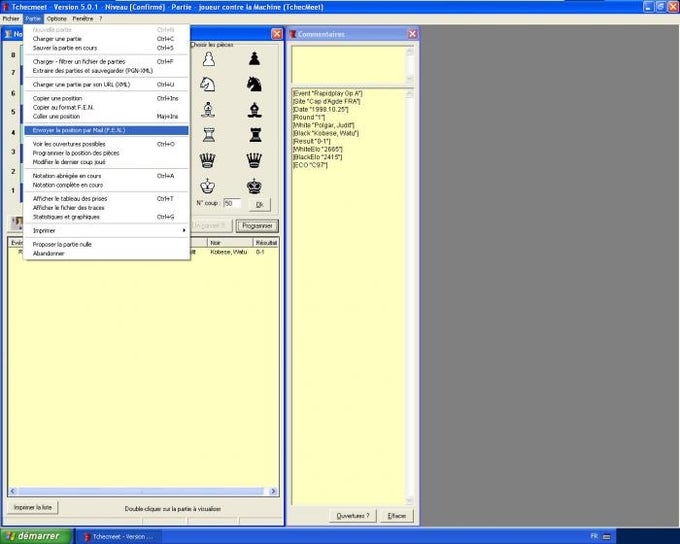This screenshot has height=544, width=680.
Task: Choose Proposer la partie nulle
Action: coord(106,244)
